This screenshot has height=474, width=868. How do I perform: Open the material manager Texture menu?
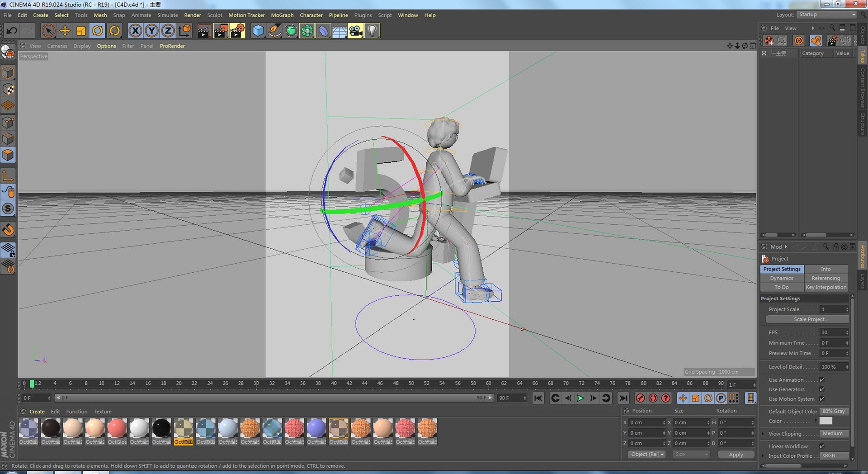[102, 412]
